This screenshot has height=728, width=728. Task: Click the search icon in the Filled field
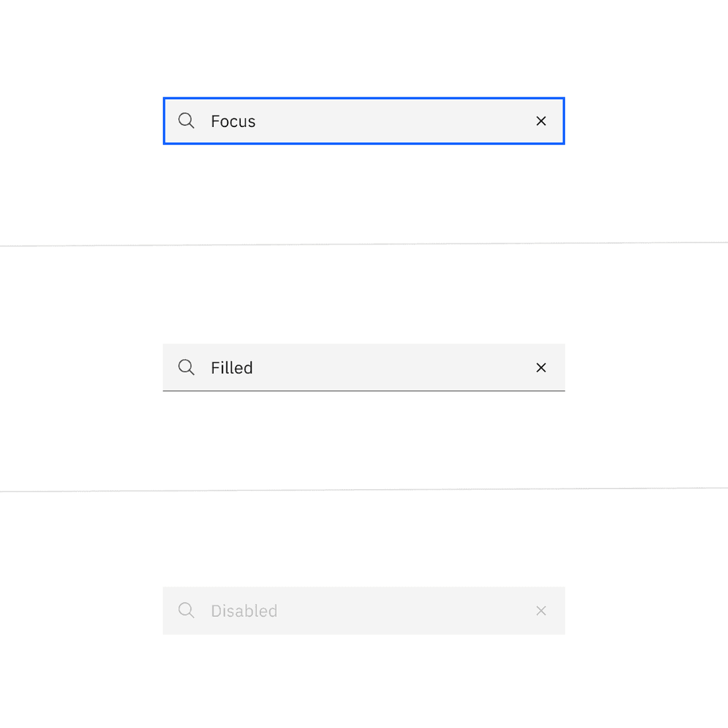tap(186, 367)
